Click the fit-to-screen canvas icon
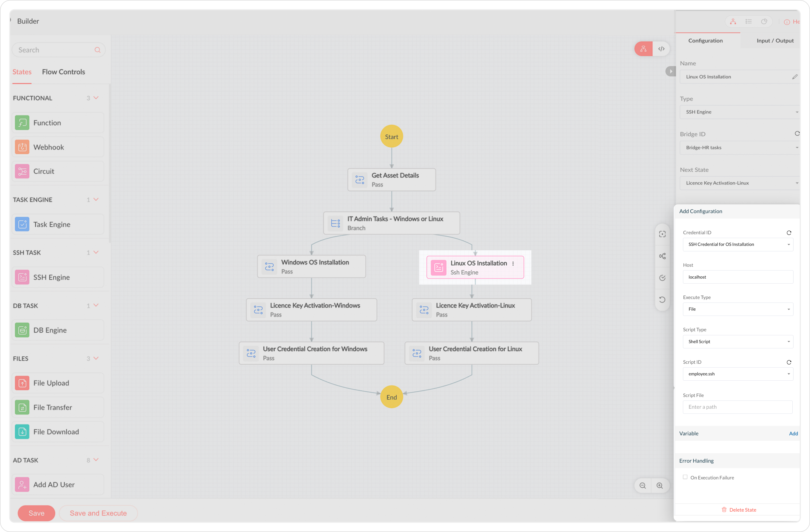The height and width of the screenshot is (532, 810). point(662,234)
